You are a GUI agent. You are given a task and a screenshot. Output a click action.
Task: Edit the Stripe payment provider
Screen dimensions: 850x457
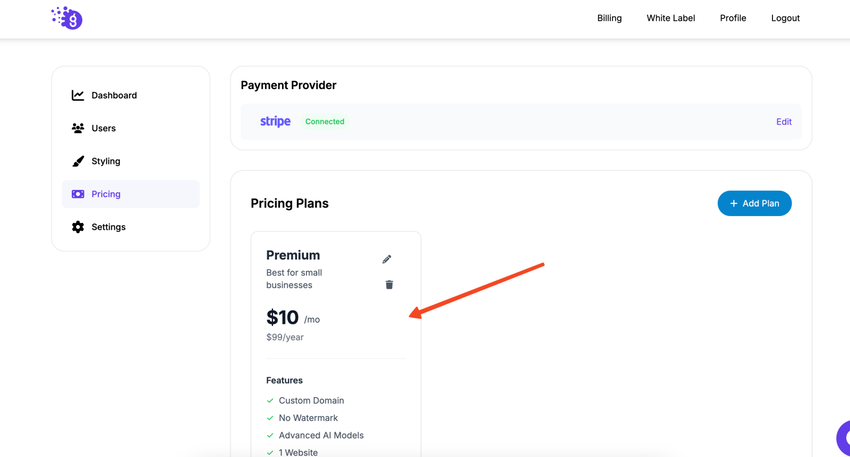tap(783, 122)
